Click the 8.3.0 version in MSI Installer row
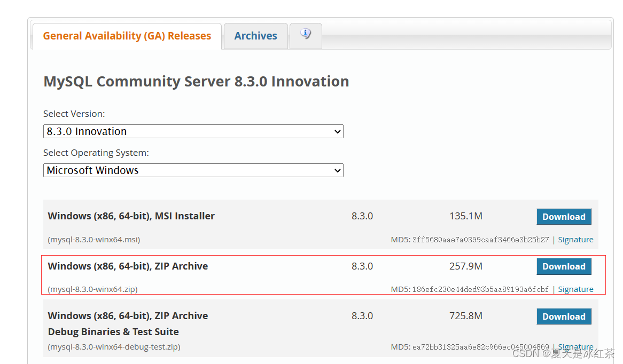The height and width of the screenshot is (364, 623). pos(362,216)
